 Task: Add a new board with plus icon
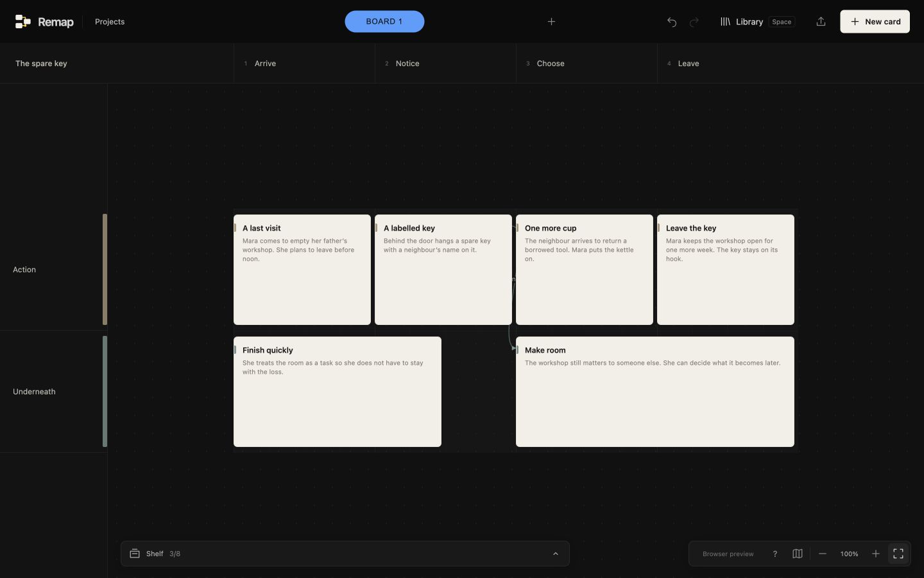click(551, 22)
